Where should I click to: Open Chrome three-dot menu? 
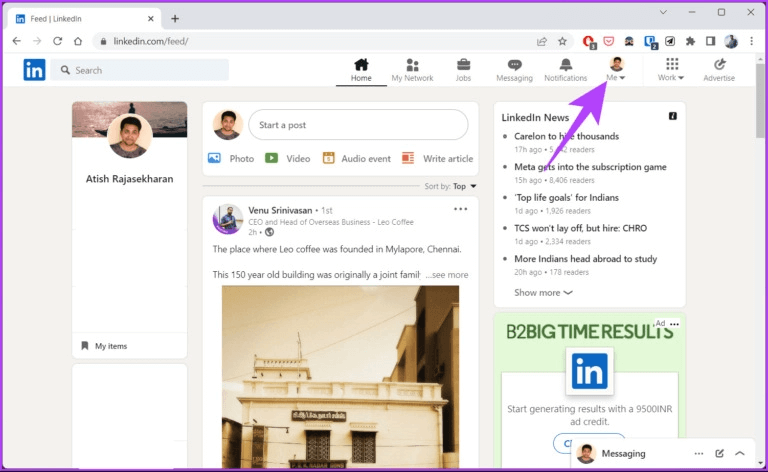click(x=751, y=41)
